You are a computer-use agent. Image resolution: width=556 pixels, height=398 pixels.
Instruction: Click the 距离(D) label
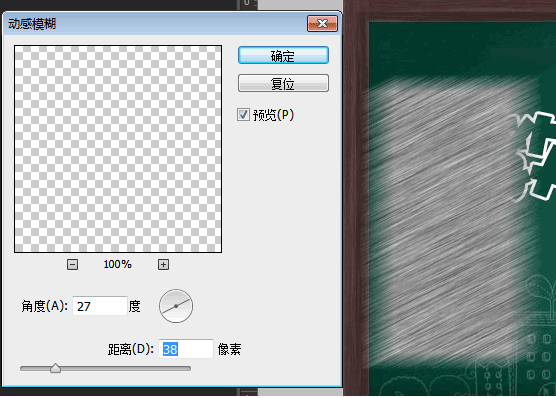click(x=131, y=349)
